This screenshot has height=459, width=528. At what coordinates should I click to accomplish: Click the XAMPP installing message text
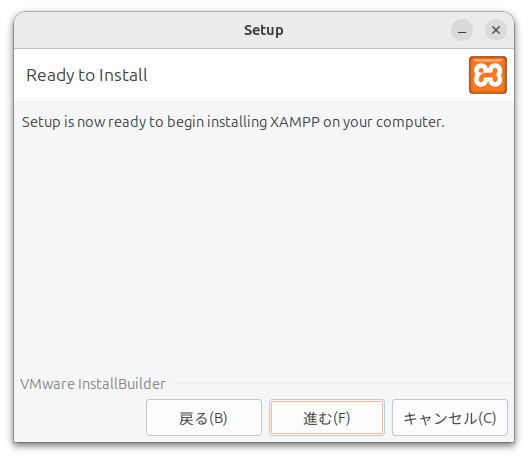pyautogui.click(x=233, y=122)
